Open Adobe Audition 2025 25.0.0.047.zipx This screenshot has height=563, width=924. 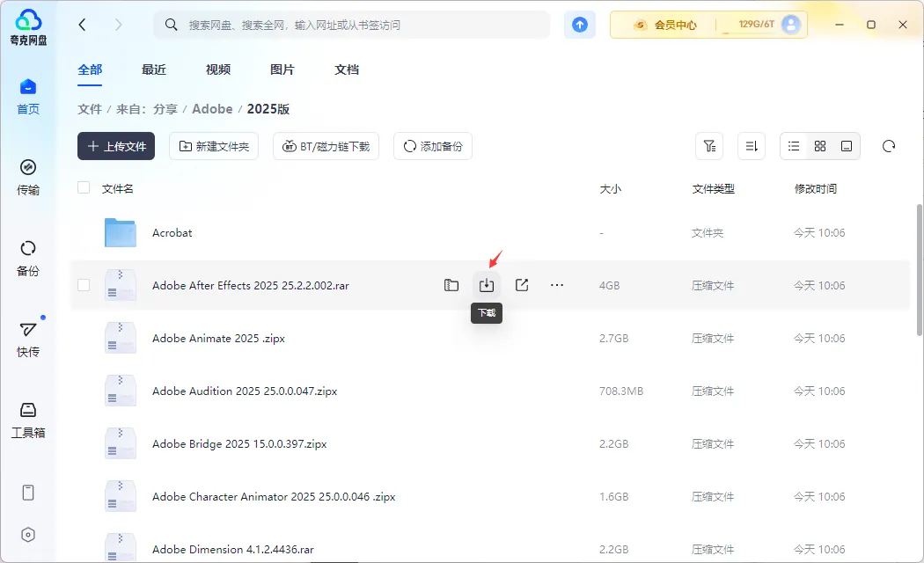245,391
